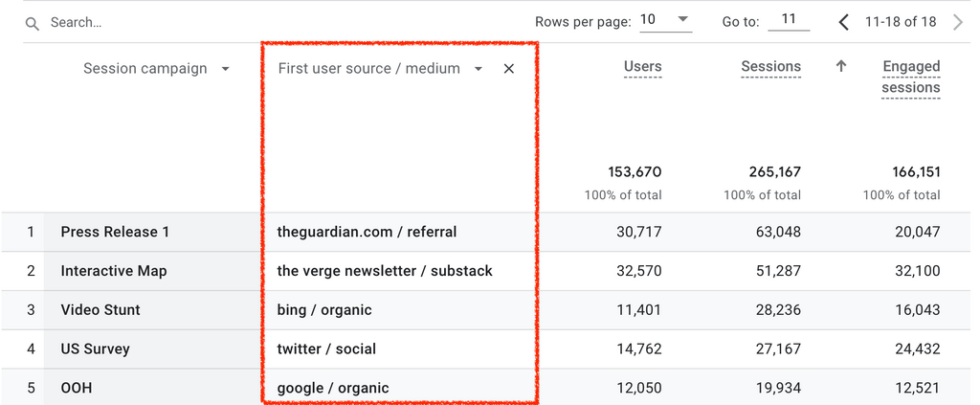
Task: Click the twitter / social source cell
Action: 326,349
